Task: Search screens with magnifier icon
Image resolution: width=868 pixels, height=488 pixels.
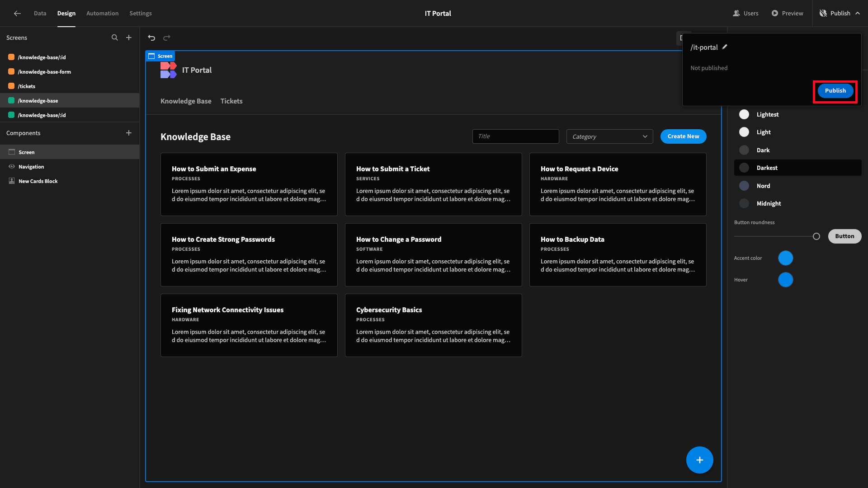Action: (115, 38)
